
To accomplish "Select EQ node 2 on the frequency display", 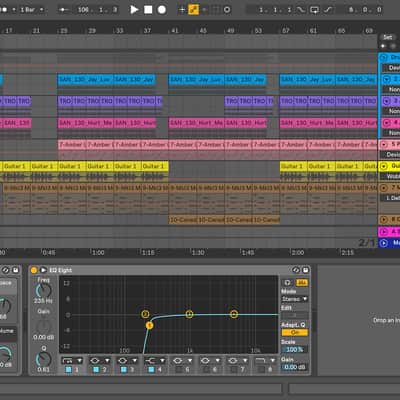I will [145, 314].
